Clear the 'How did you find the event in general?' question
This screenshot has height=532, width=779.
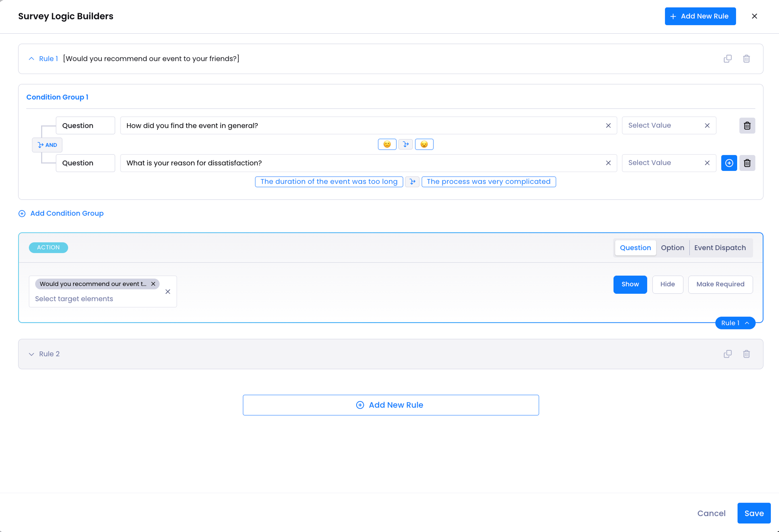(x=608, y=126)
